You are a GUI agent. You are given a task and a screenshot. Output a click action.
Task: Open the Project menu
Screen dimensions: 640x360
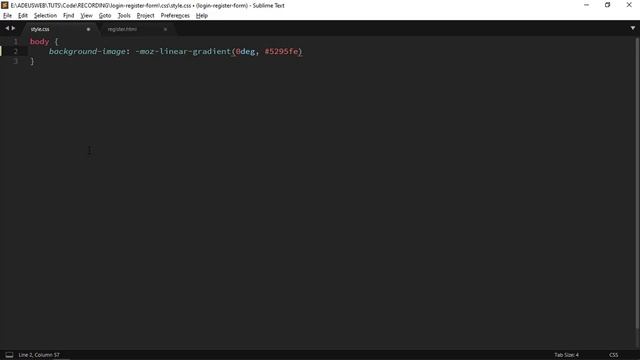(145, 16)
